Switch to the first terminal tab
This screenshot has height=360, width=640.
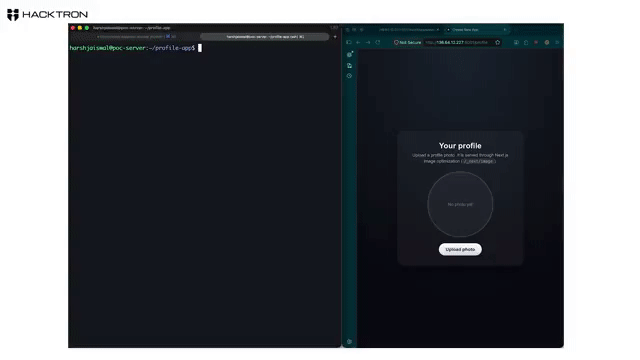(136, 37)
